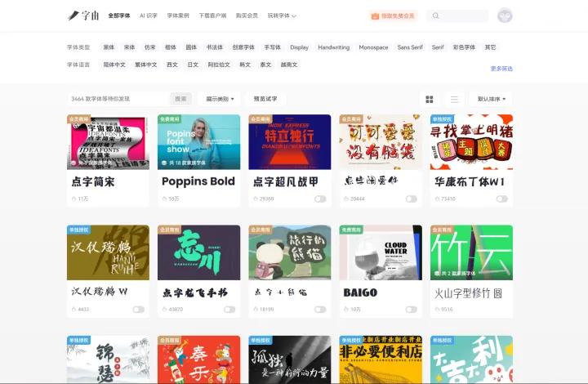The image size is (588, 384).
Task: Filter by Monospace font type
Action: tap(373, 47)
